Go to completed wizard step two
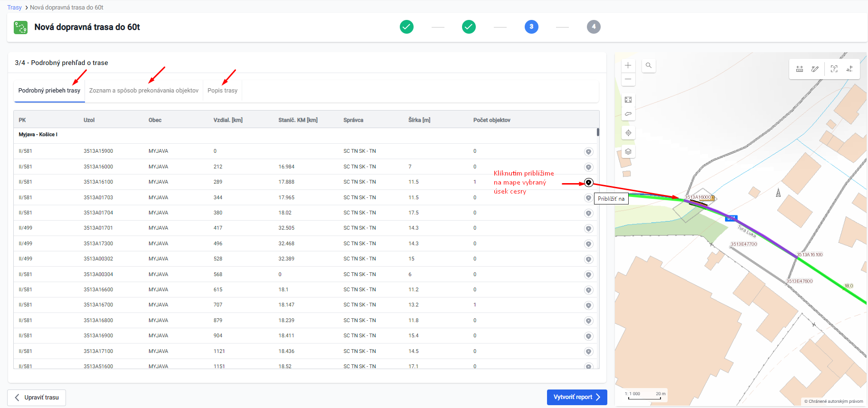868x408 pixels. tap(469, 27)
